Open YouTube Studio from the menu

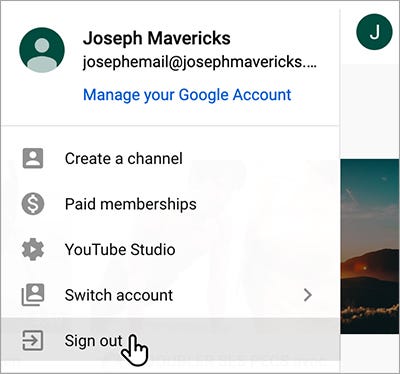(170, 249)
